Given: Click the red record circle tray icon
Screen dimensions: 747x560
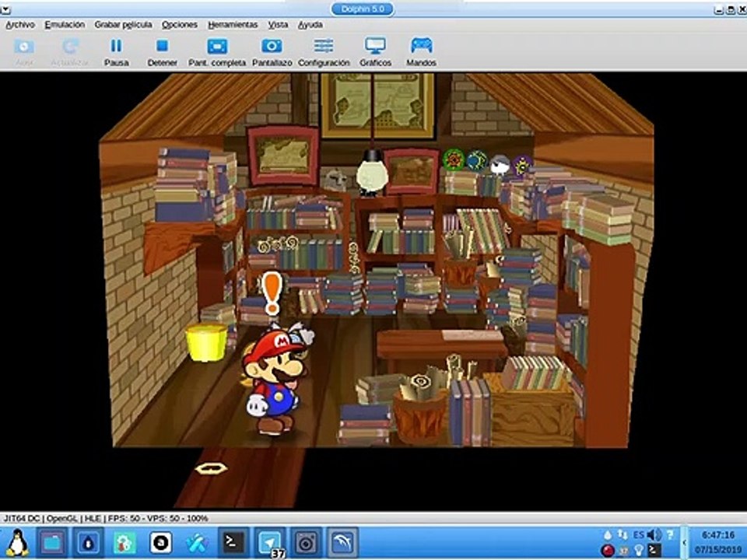Looking at the screenshot, I should point(608,551).
